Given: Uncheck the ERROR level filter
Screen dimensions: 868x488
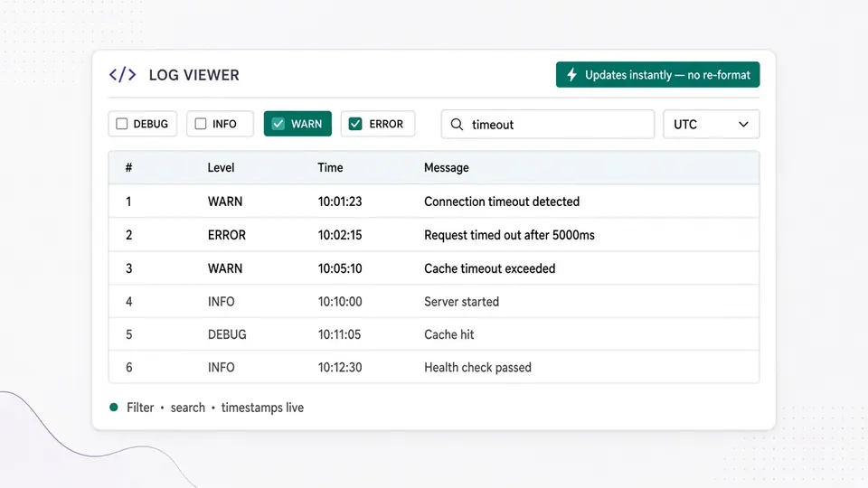Looking at the screenshot, I should (x=355, y=124).
